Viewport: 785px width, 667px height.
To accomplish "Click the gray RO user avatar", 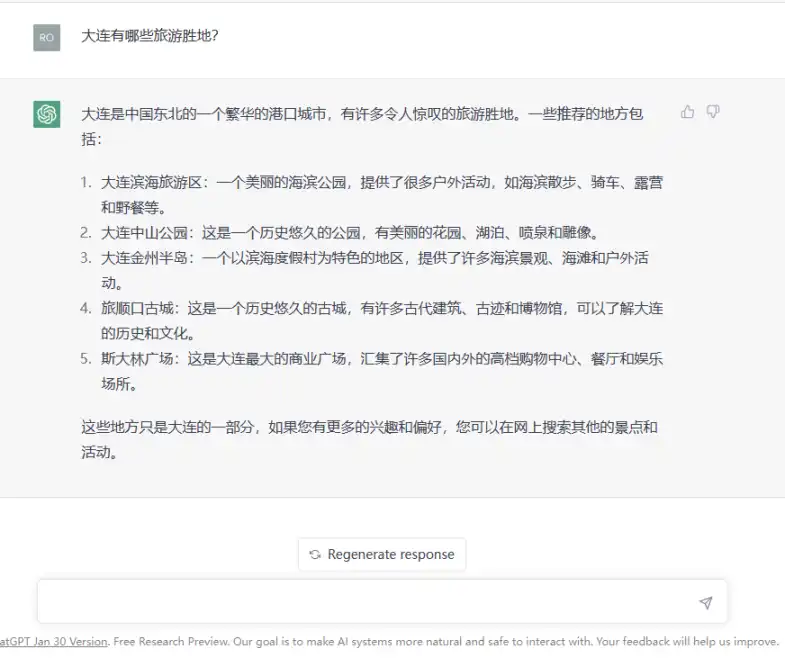I will click(47, 37).
